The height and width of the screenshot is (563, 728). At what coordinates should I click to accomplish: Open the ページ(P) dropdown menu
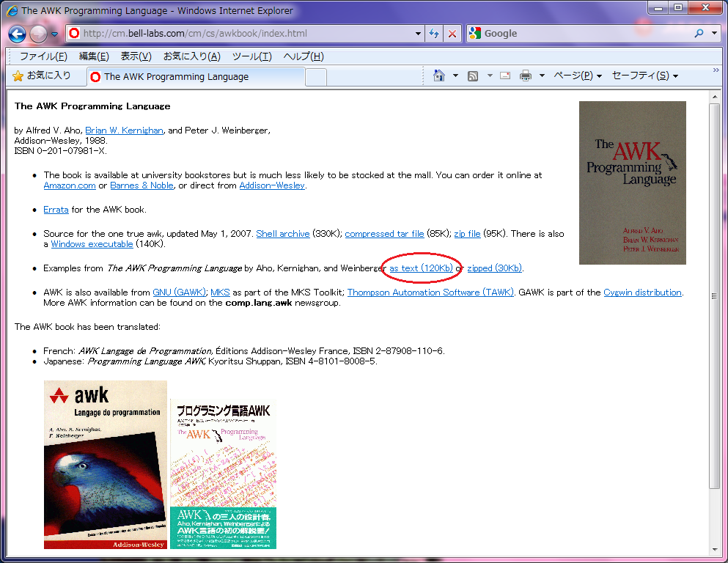578,76
